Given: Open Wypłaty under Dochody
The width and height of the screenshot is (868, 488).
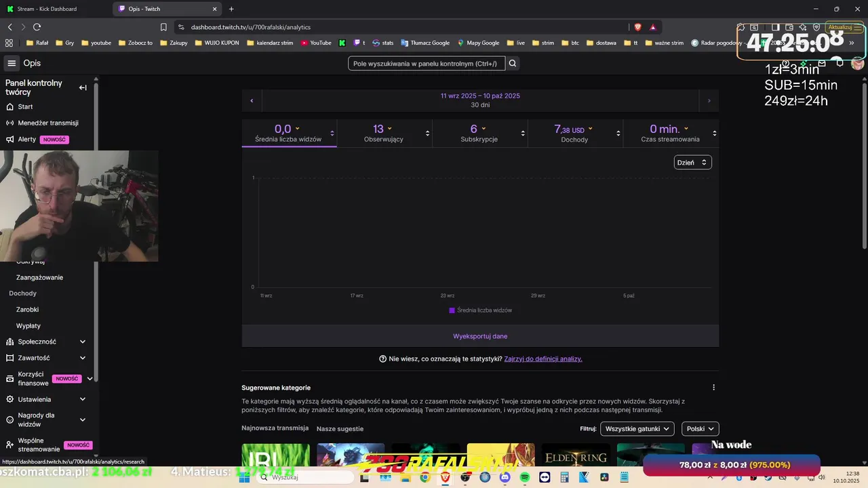Looking at the screenshot, I should pos(28,326).
